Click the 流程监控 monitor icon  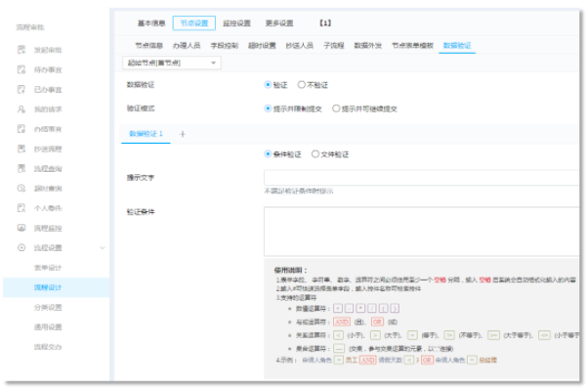pyautogui.click(x=21, y=228)
